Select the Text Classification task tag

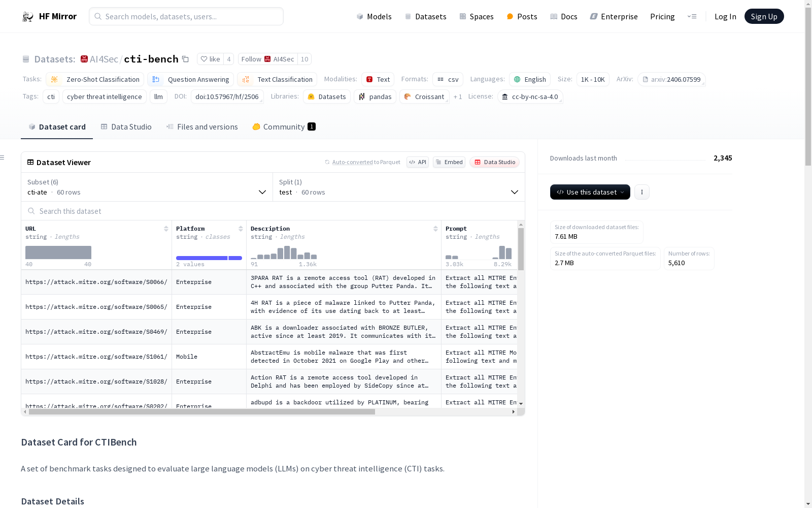click(x=277, y=79)
